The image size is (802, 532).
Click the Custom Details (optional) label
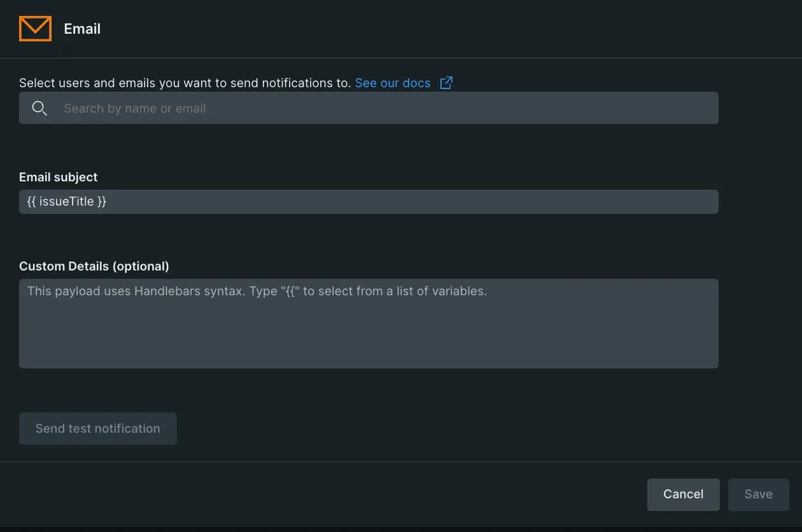point(94,266)
